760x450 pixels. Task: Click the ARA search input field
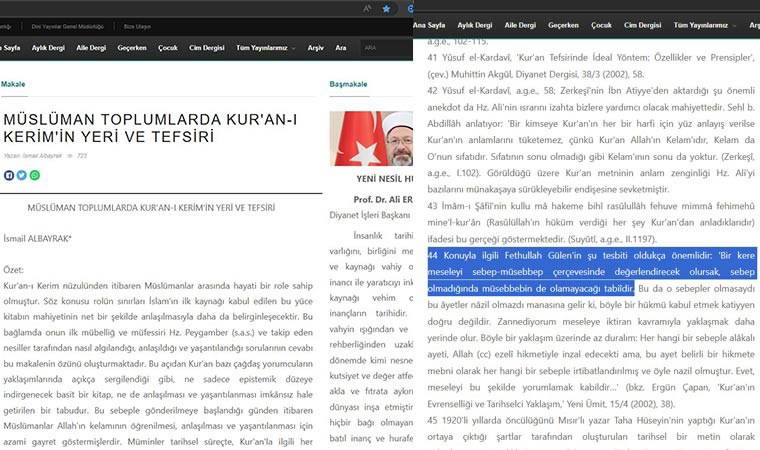383,47
